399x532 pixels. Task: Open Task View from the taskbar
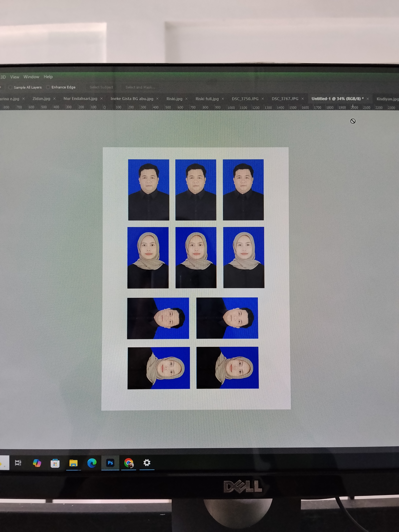pyautogui.click(x=18, y=463)
